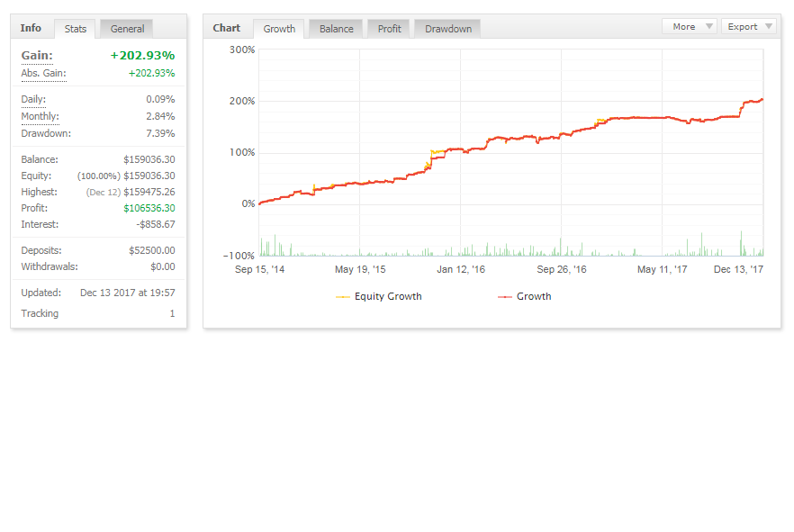Switch to the Stats tab
Viewport: 794px width, 532px height.
click(x=76, y=29)
